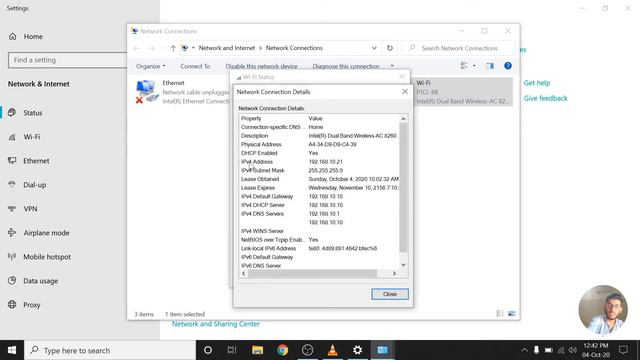640x360 pixels.
Task: Open File Explorer from taskbar
Action: pyautogui.click(x=258, y=350)
